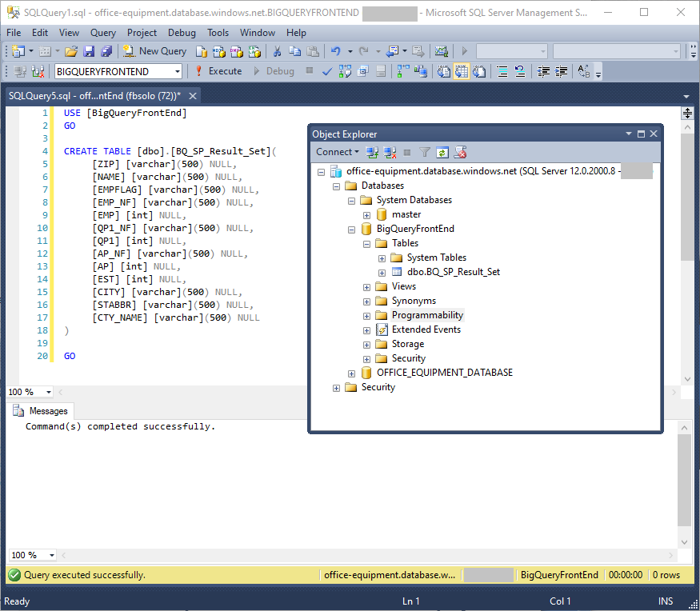Click the Refresh icon in Object Explorer
This screenshot has height=611, width=700.
tap(442, 152)
